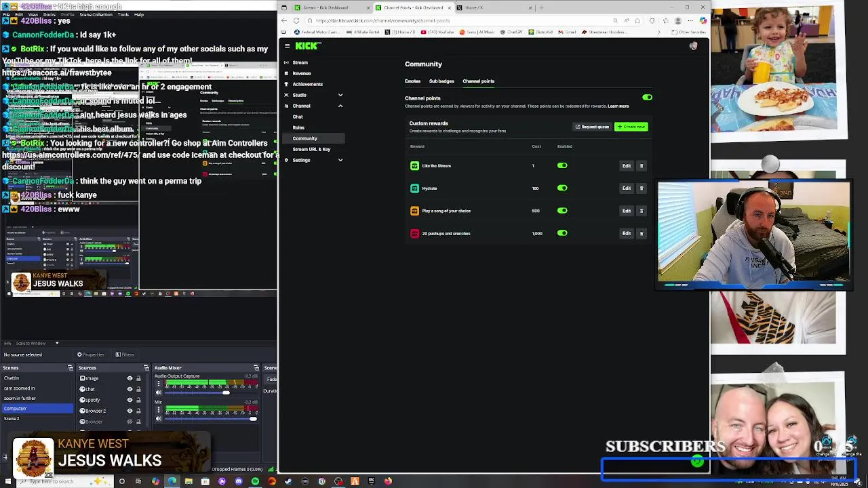The width and height of the screenshot is (868, 488).
Task: Disable the Hydrate reward toggle
Action: (562, 188)
